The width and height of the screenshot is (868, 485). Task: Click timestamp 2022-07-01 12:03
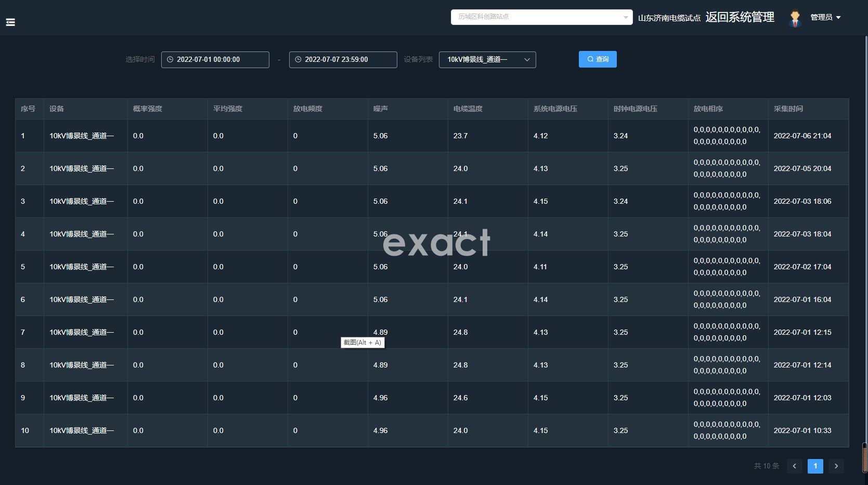point(802,398)
